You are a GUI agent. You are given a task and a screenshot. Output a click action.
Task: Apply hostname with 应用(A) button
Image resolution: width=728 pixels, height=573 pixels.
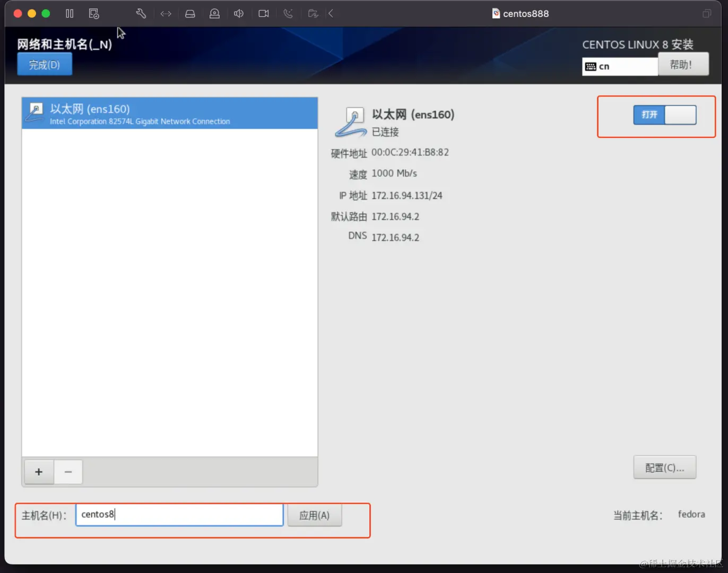[x=314, y=515]
